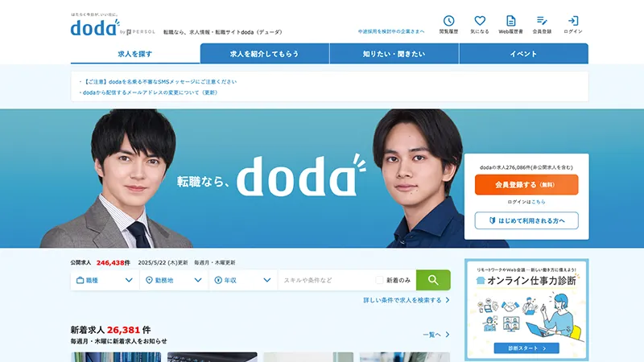The image size is (644, 362).
Task: Click the スキルや条件など search field
Action: pyautogui.click(x=327, y=280)
